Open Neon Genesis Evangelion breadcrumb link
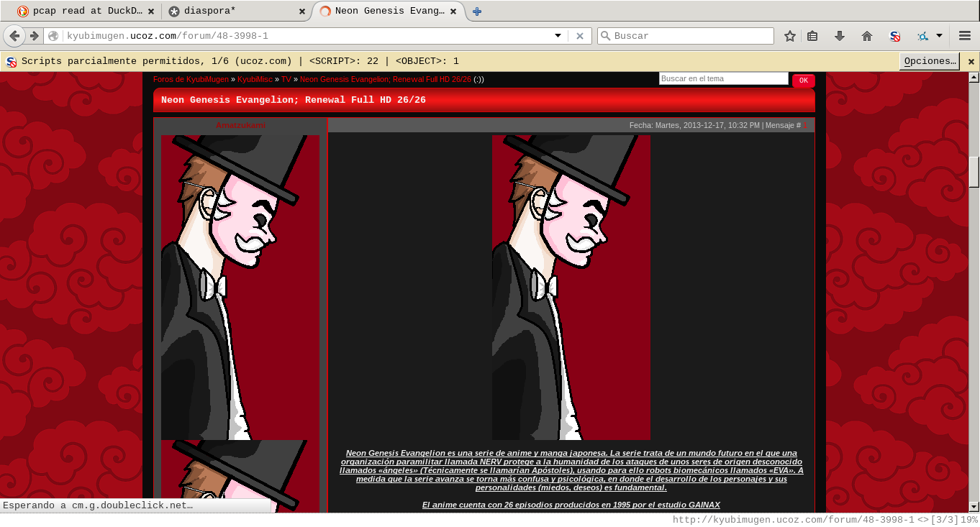 tap(386, 79)
